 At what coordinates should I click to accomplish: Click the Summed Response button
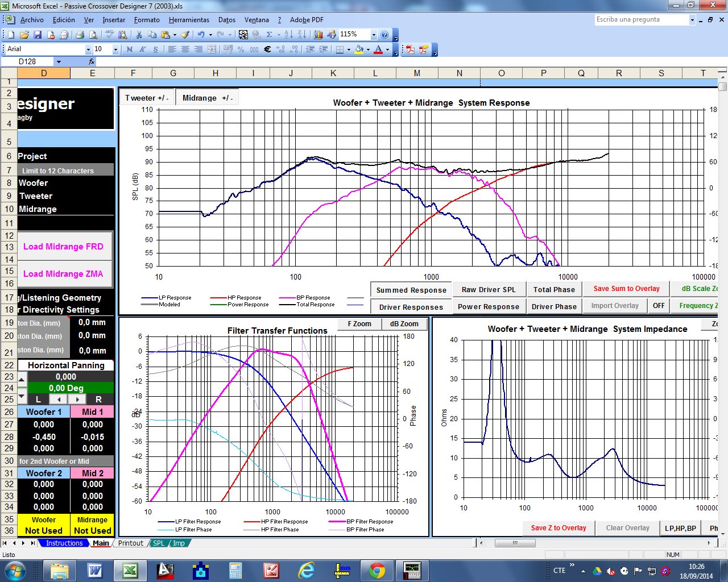coord(411,290)
